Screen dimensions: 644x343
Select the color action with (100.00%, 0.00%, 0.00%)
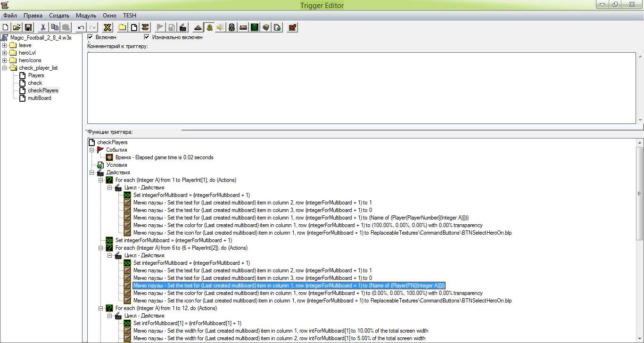click(x=308, y=225)
